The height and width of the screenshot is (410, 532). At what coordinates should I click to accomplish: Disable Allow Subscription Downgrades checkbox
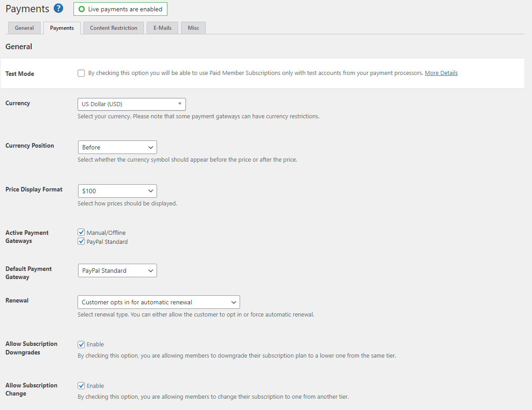pyautogui.click(x=81, y=345)
